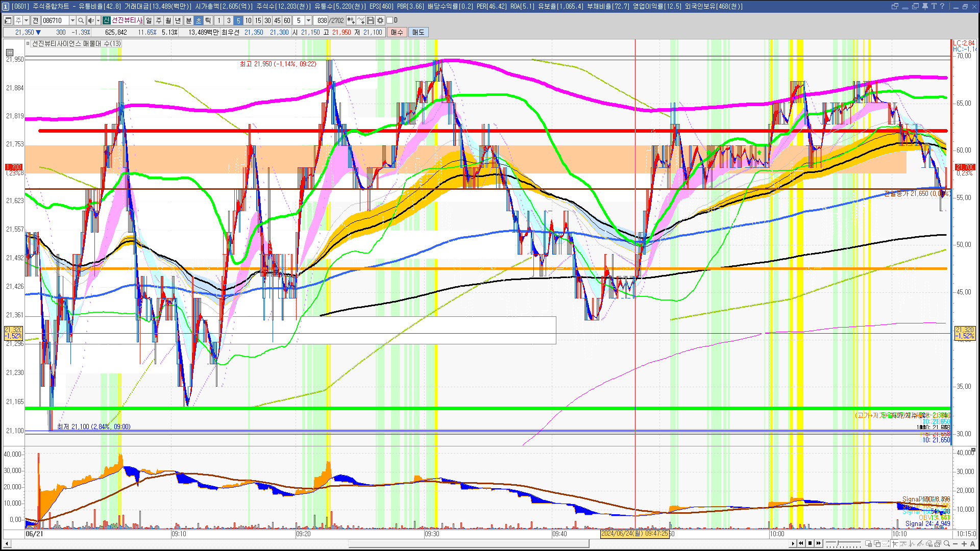The image size is (980, 551).
Task: Select the 일 (daily) chart period toggle
Action: click(x=149, y=20)
